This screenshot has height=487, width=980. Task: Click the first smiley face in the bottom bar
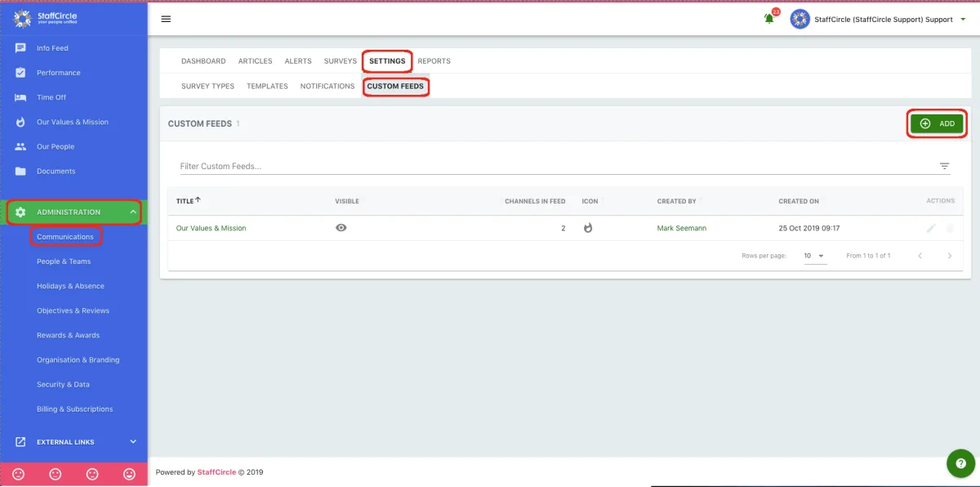coord(19,474)
